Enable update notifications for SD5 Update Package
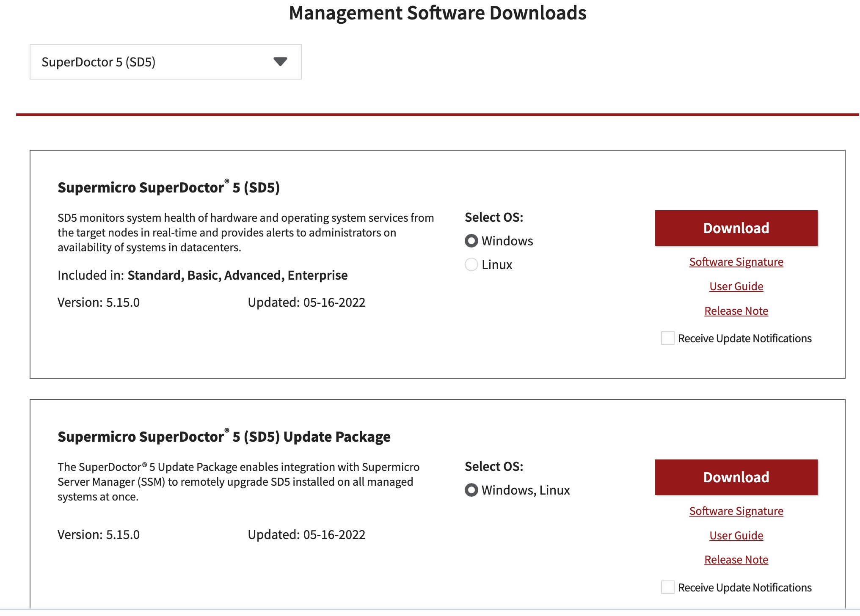 click(x=668, y=587)
